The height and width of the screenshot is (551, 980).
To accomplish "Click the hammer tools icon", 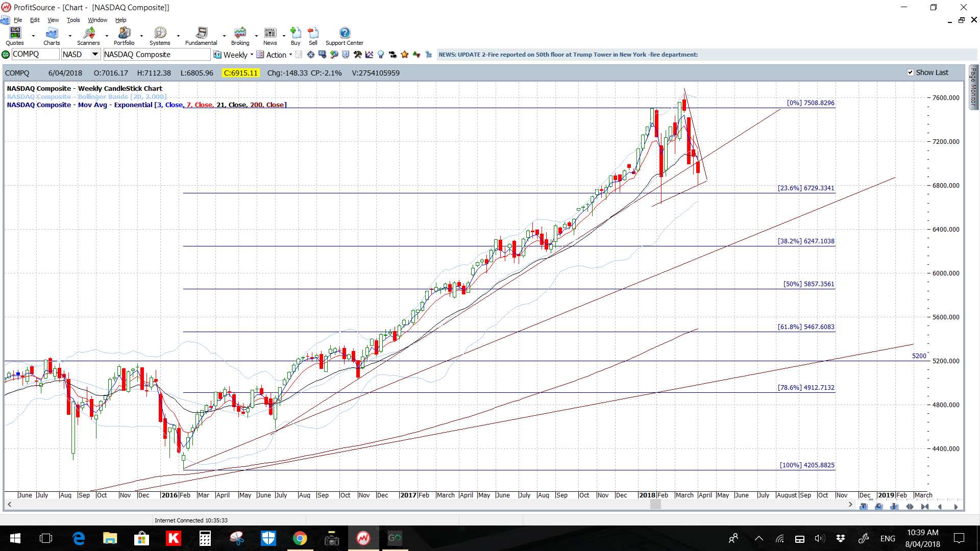I will [x=357, y=55].
